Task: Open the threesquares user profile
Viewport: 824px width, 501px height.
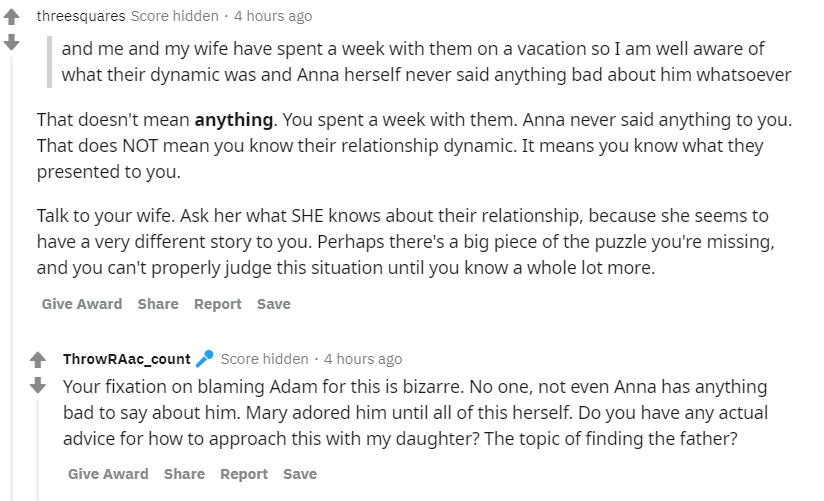Action: pyautogui.click(x=81, y=16)
